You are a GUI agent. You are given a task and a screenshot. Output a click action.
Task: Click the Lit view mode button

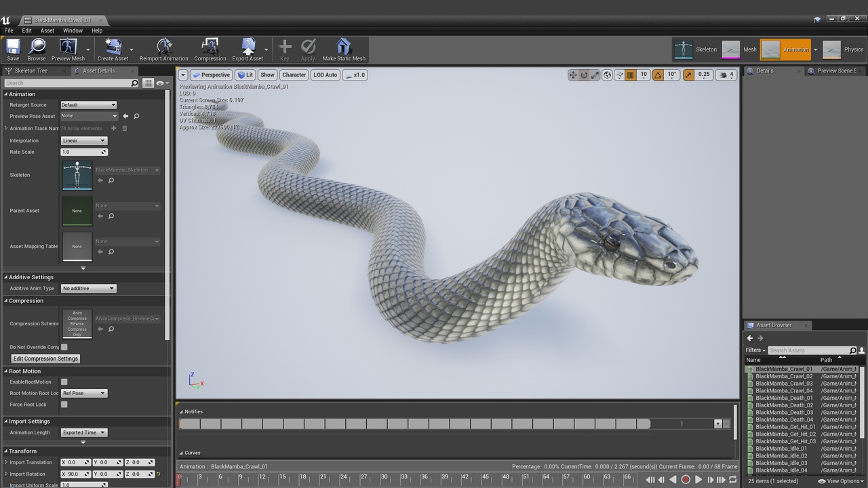[x=245, y=75]
